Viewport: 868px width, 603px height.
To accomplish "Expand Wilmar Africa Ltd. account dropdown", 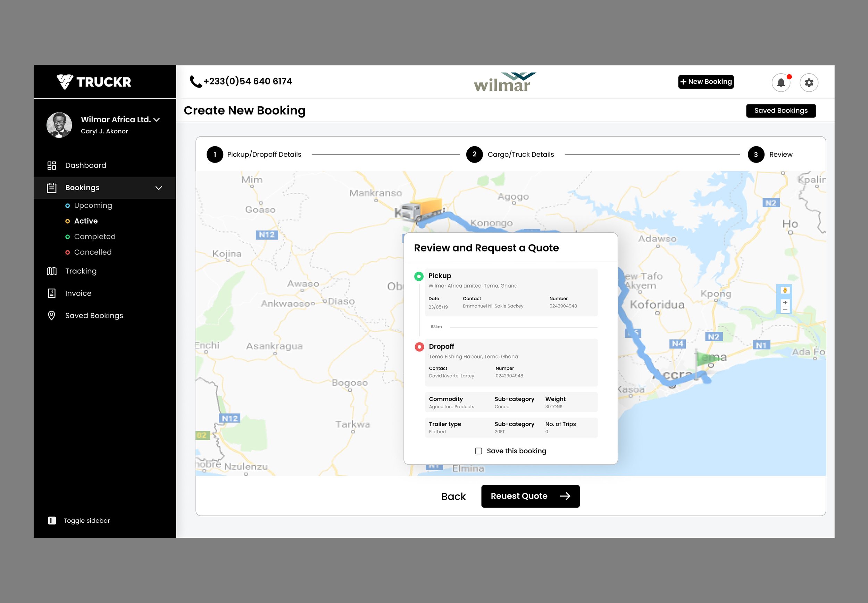I will 157,120.
